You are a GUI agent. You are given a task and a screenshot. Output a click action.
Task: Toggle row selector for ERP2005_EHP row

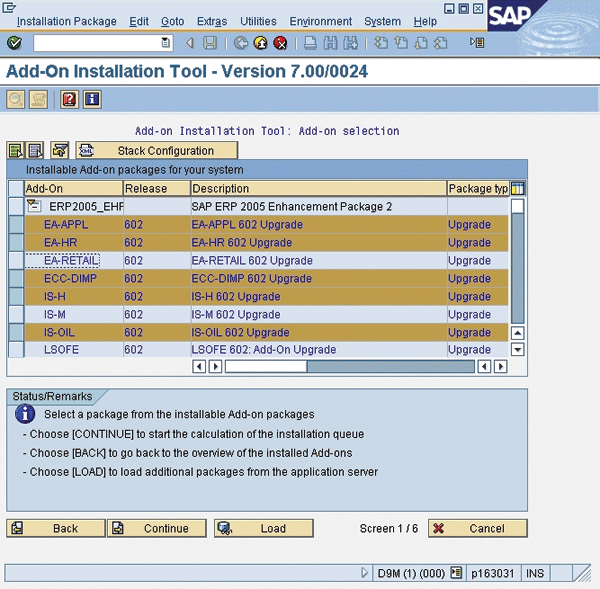pyautogui.click(x=16, y=206)
